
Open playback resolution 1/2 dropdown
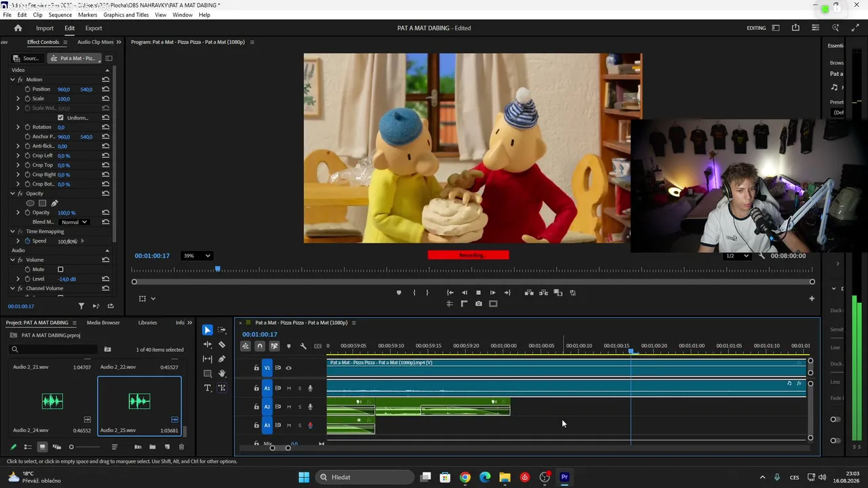click(737, 256)
